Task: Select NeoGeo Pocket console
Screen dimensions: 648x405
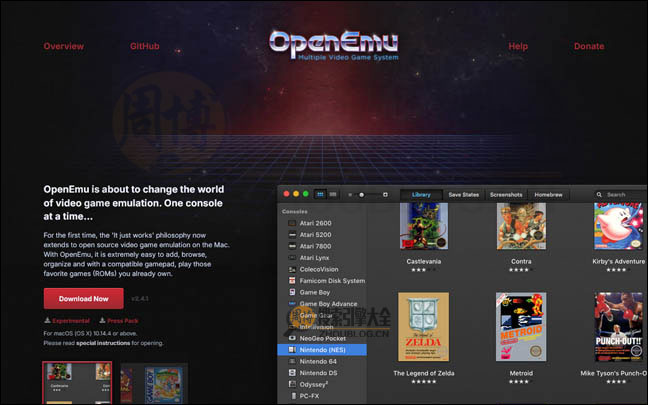Action: (x=322, y=338)
